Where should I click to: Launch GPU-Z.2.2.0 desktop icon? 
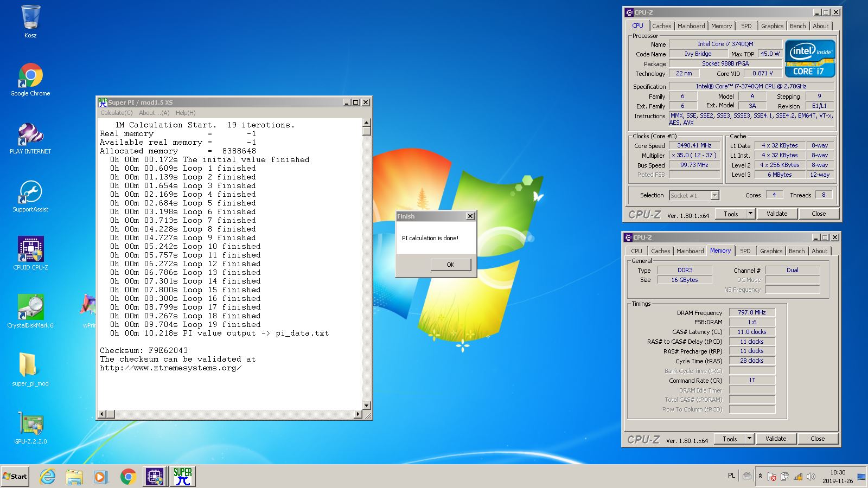[x=30, y=428]
